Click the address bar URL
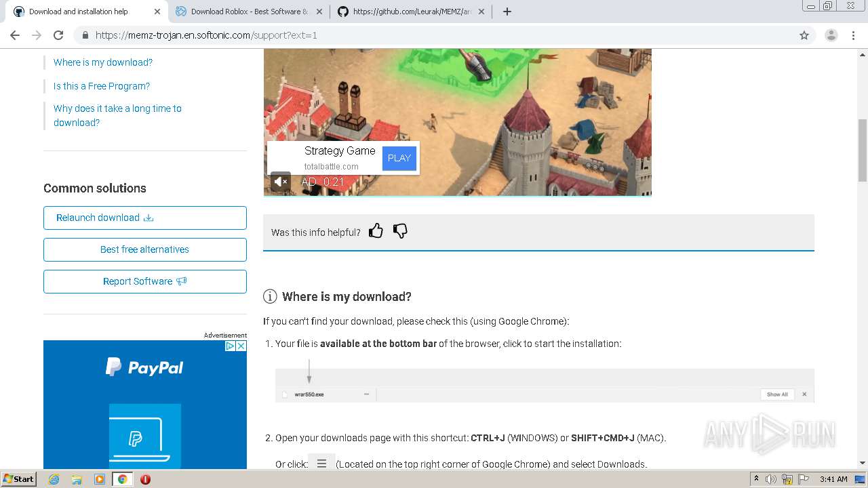The image size is (868, 488). point(206,35)
